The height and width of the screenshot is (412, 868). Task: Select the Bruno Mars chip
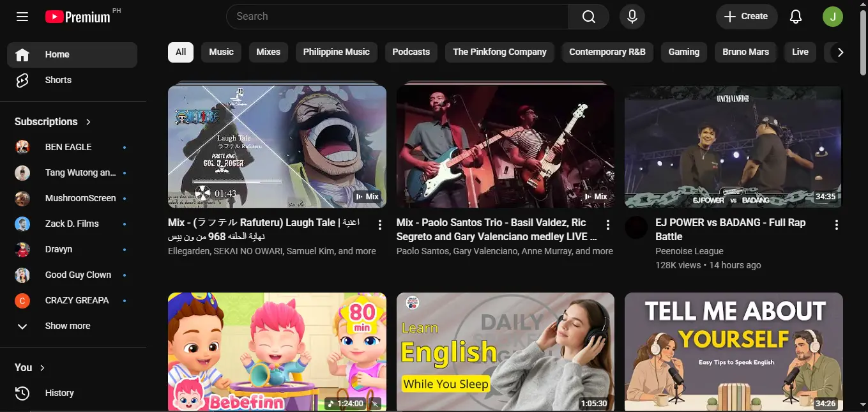pyautogui.click(x=745, y=52)
